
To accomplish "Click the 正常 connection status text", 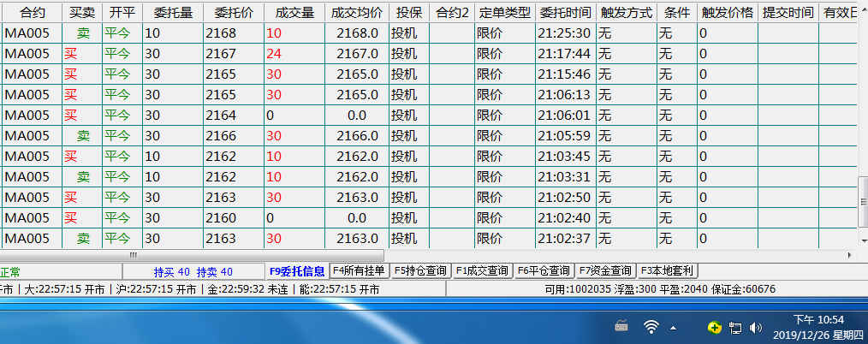I will (x=10, y=272).
